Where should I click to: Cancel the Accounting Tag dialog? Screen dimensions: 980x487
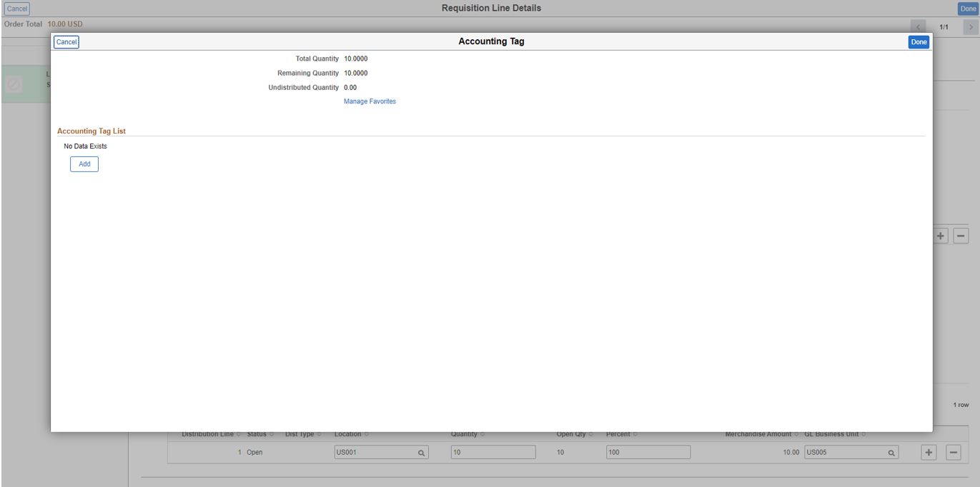[67, 42]
